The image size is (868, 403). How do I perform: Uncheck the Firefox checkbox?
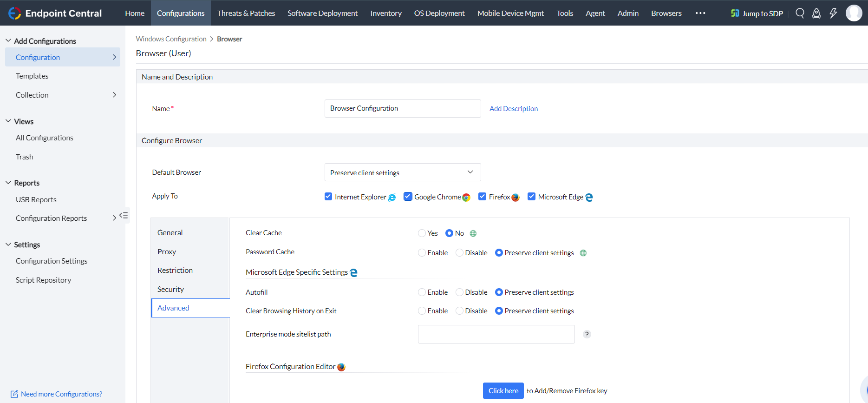[483, 197]
